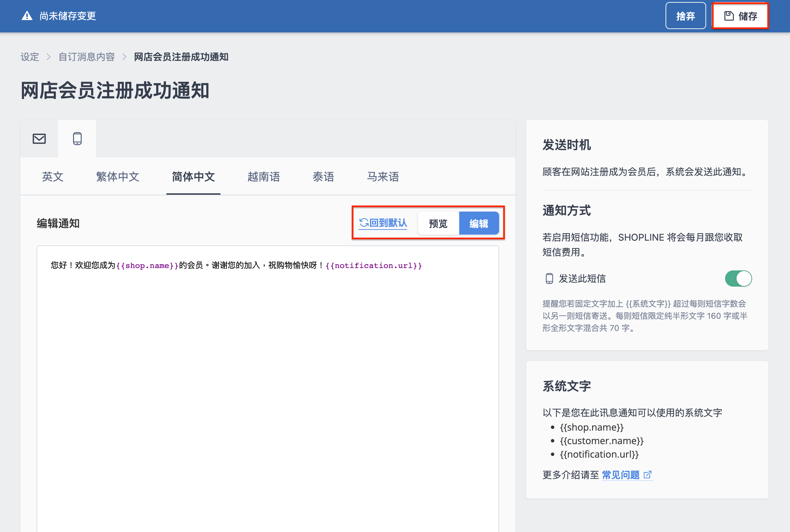Click {{customer.name}} in the 系统文字 list
The image size is (790, 532).
coord(602,441)
